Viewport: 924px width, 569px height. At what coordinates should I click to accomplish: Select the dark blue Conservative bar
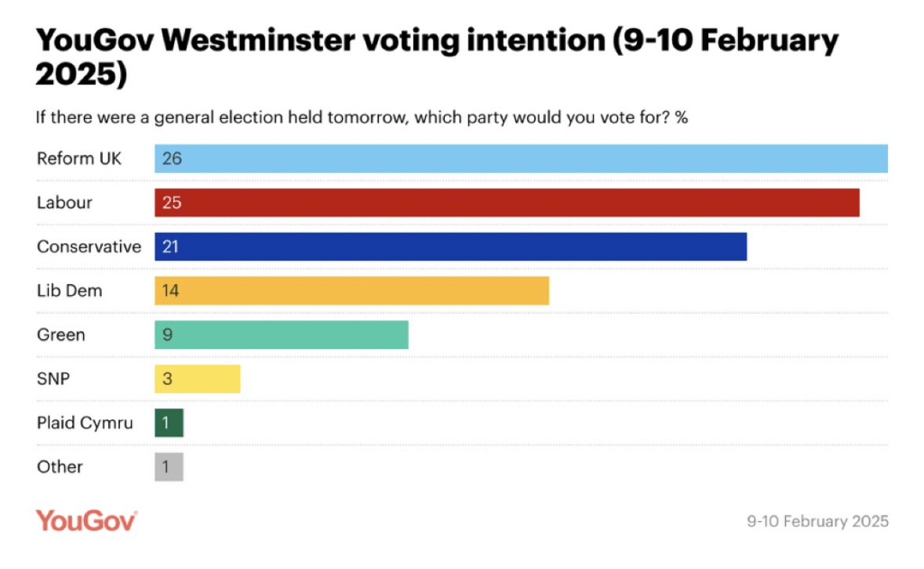(450, 247)
